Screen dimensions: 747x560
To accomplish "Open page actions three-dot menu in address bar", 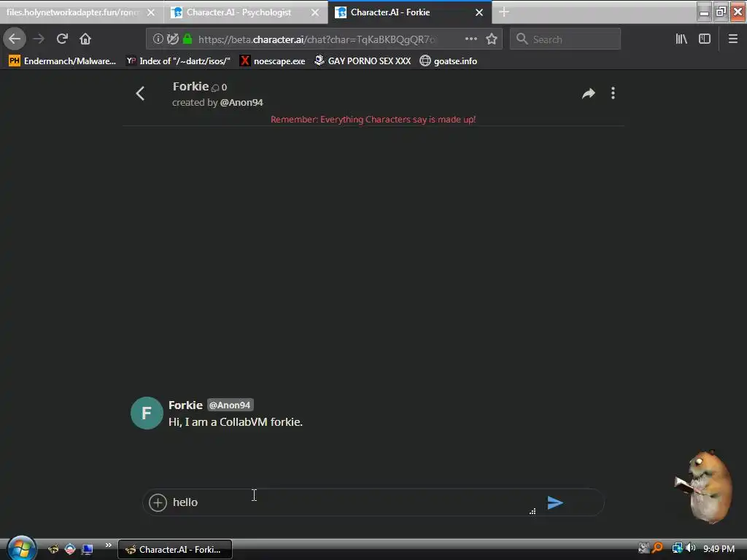I will pyautogui.click(x=471, y=39).
